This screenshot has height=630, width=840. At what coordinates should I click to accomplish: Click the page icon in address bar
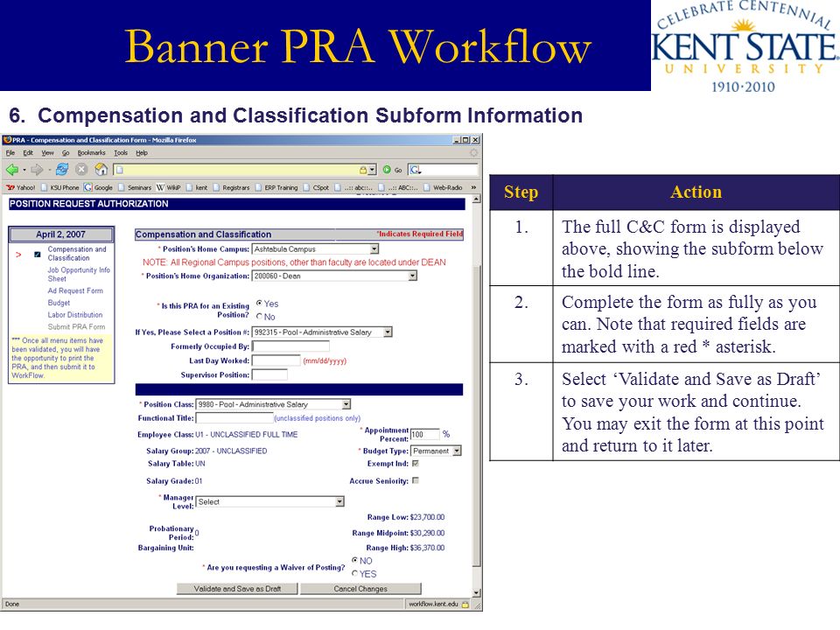120,170
